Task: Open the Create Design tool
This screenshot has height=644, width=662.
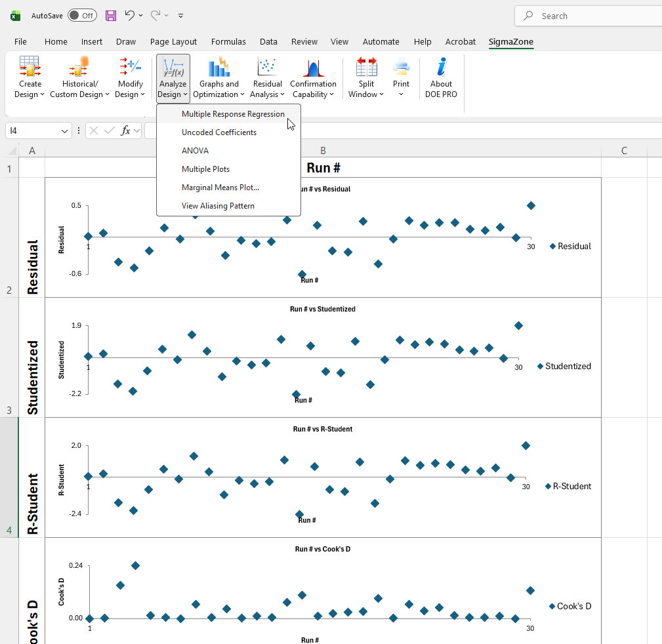Action: pos(30,77)
